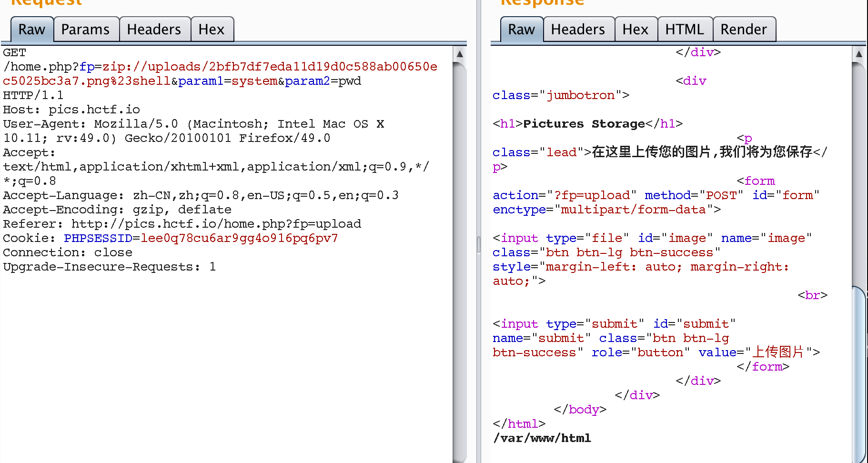Click the name="submit" attribute
This screenshot has height=463, width=868.
(542, 338)
